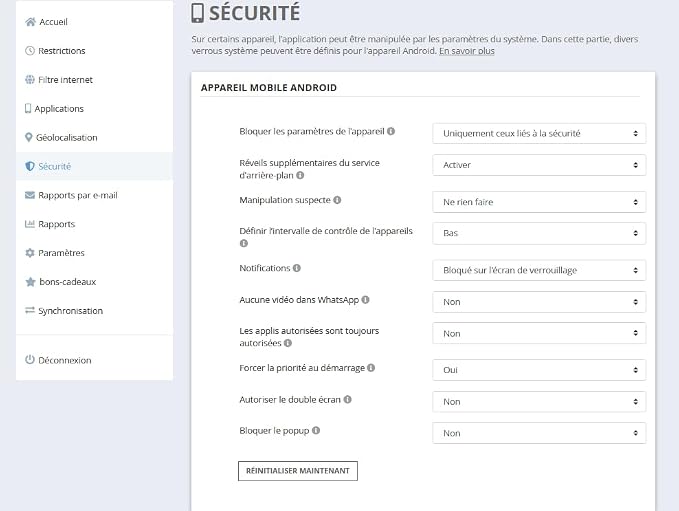
Task: Click info icon next to Manipulation suspecte
Action: pyautogui.click(x=337, y=200)
